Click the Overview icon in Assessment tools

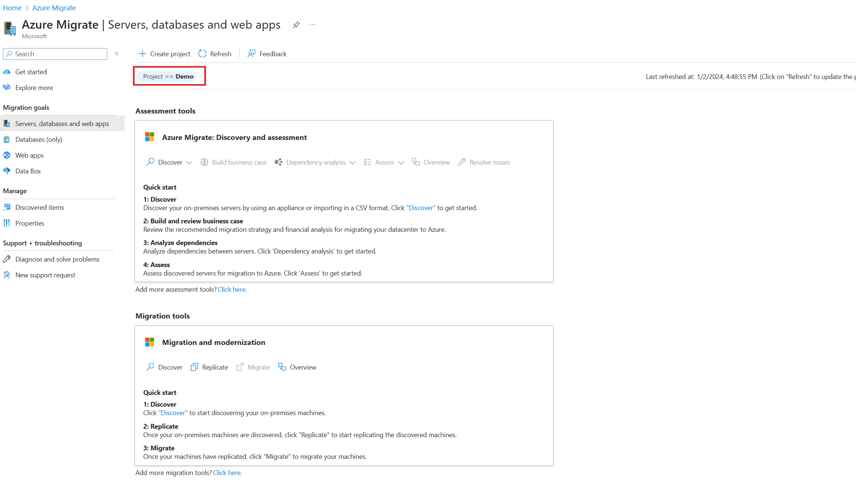416,162
